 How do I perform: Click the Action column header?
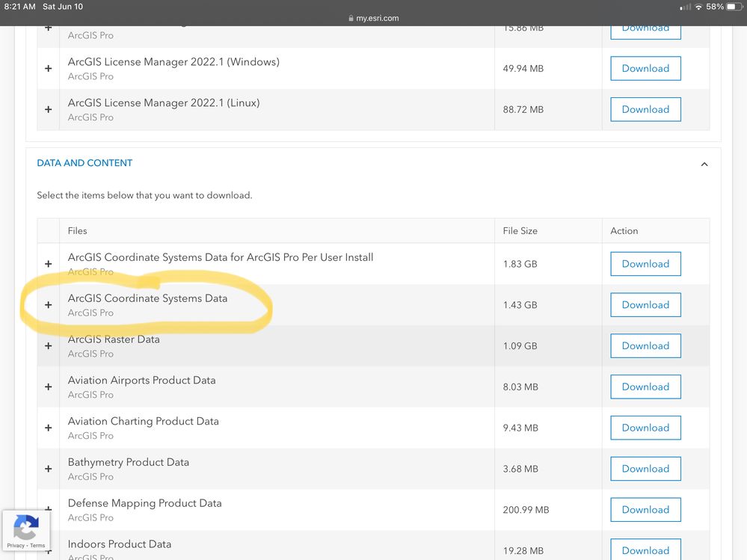(x=624, y=231)
